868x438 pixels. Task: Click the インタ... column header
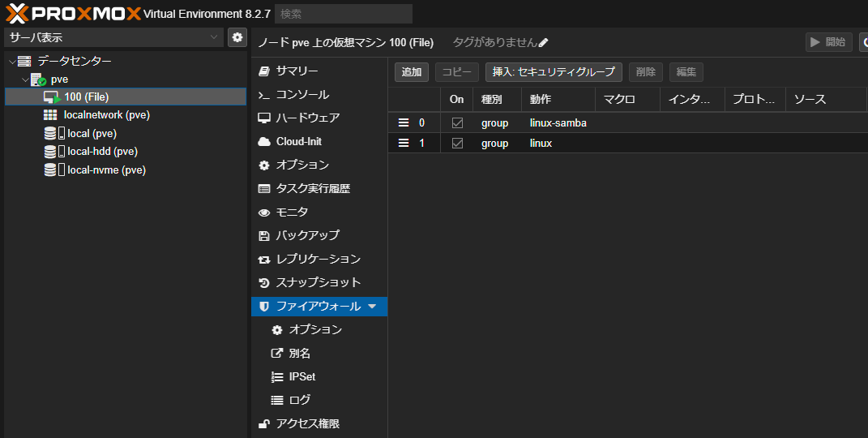(x=692, y=100)
